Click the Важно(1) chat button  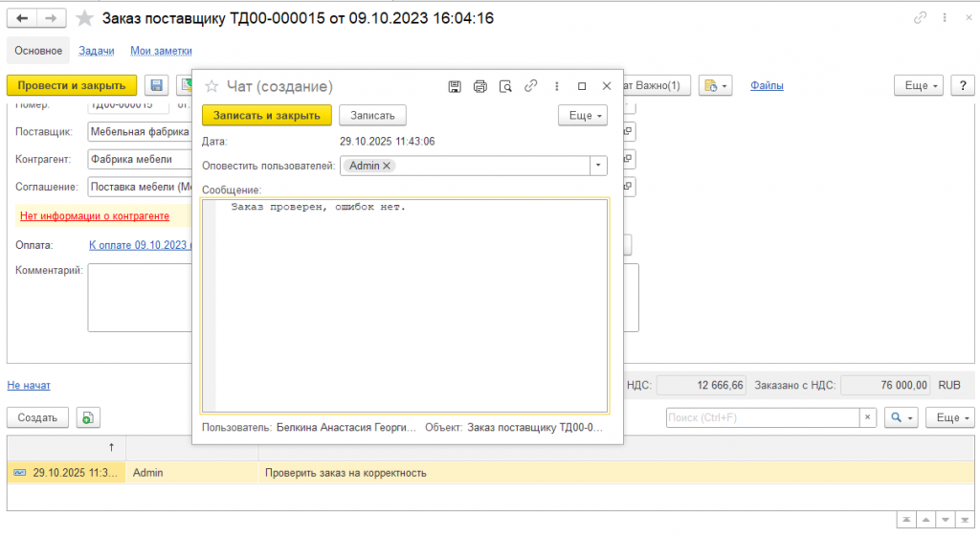click(x=657, y=85)
